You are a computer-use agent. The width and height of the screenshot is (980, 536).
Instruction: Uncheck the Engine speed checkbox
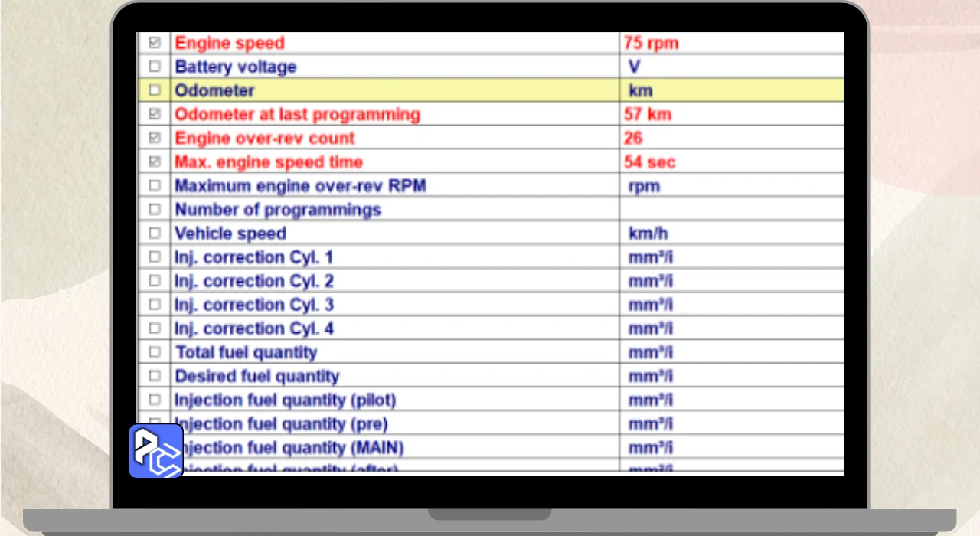point(155,43)
